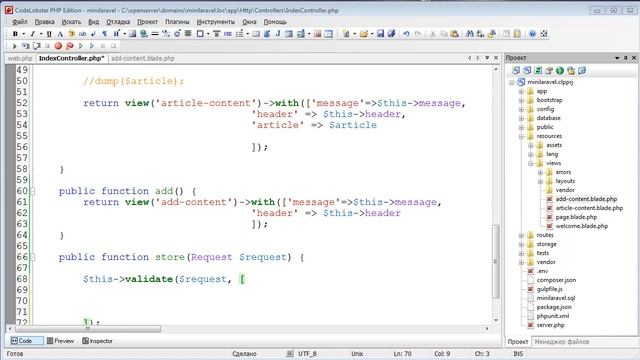
Task: Open the Правка menu
Action: click(x=44, y=22)
